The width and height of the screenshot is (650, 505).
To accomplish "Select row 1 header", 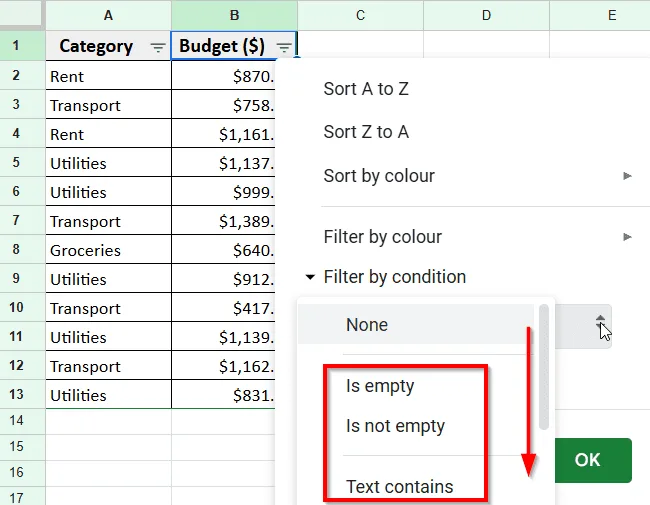I will 22,45.
